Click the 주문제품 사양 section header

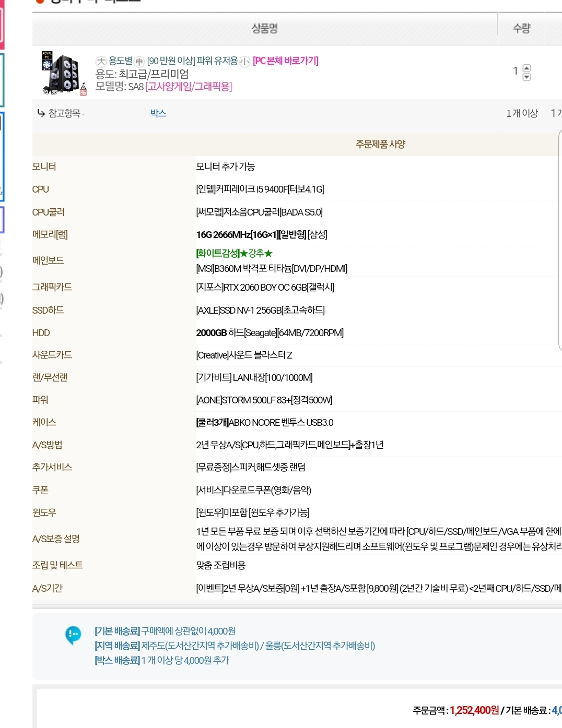click(380, 145)
